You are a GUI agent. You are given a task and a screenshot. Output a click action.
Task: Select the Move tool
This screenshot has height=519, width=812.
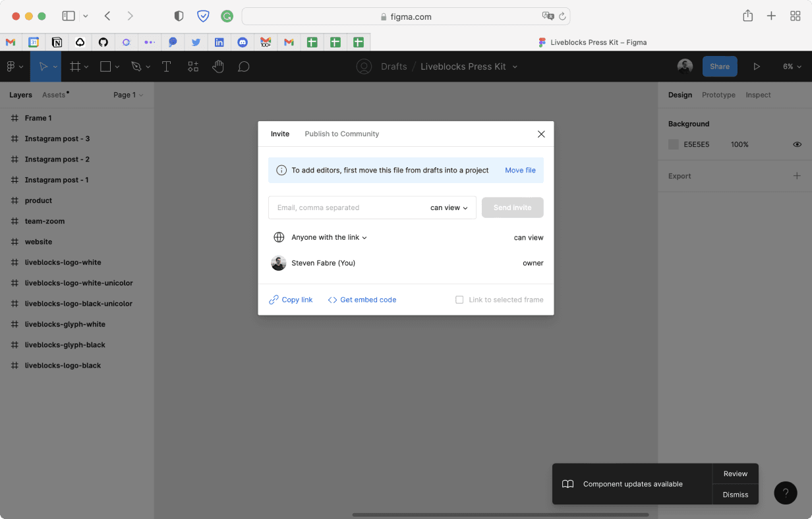click(42, 66)
